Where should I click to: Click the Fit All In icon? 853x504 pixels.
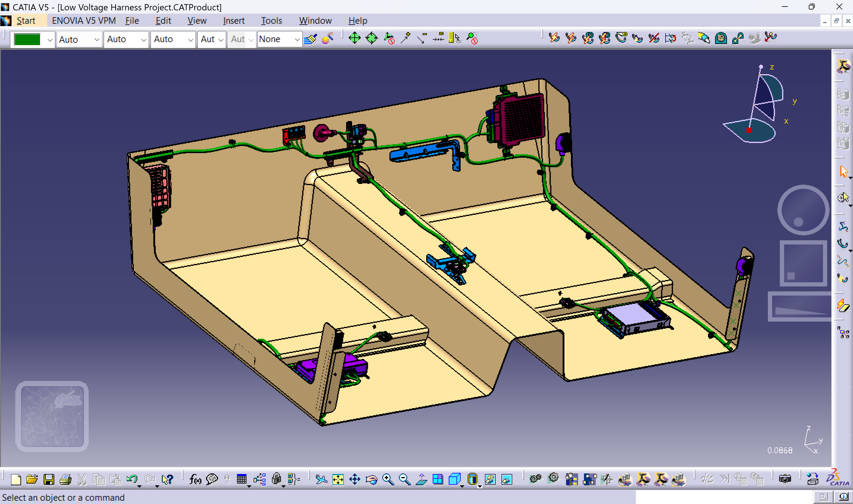click(x=338, y=479)
